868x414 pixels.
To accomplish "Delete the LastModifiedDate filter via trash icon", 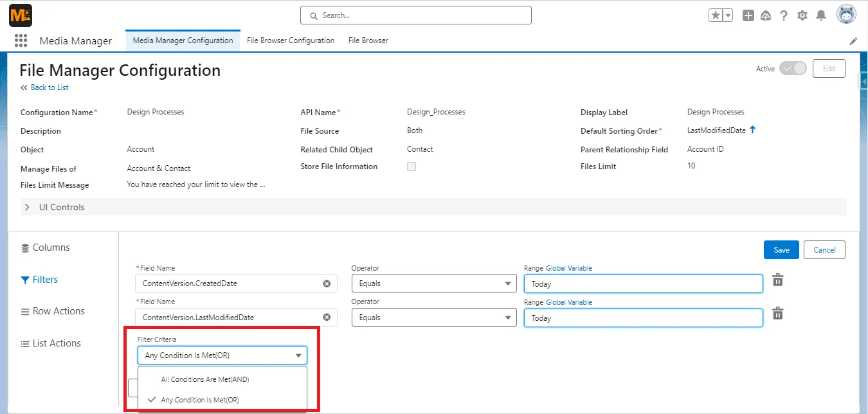I will pos(778,313).
